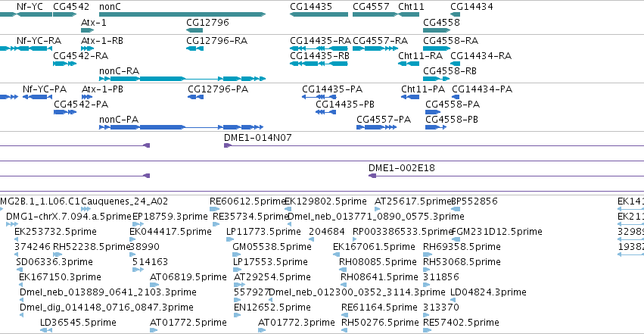Viewport: 644px width, 334px height.
Task: Click transcript CG14435-RB
Action: 319,64
